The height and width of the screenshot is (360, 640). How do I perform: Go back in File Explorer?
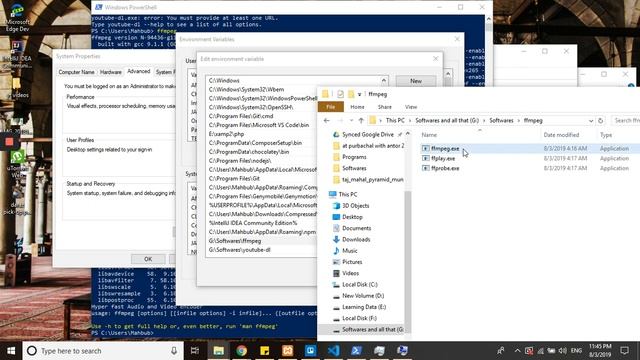pos(327,120)
